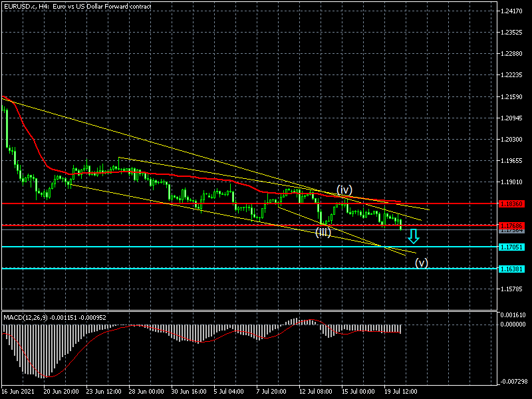Click the 1.20300 price scale value
The height and width of the screenshot is (399, 532).
[x=513, y=140]
